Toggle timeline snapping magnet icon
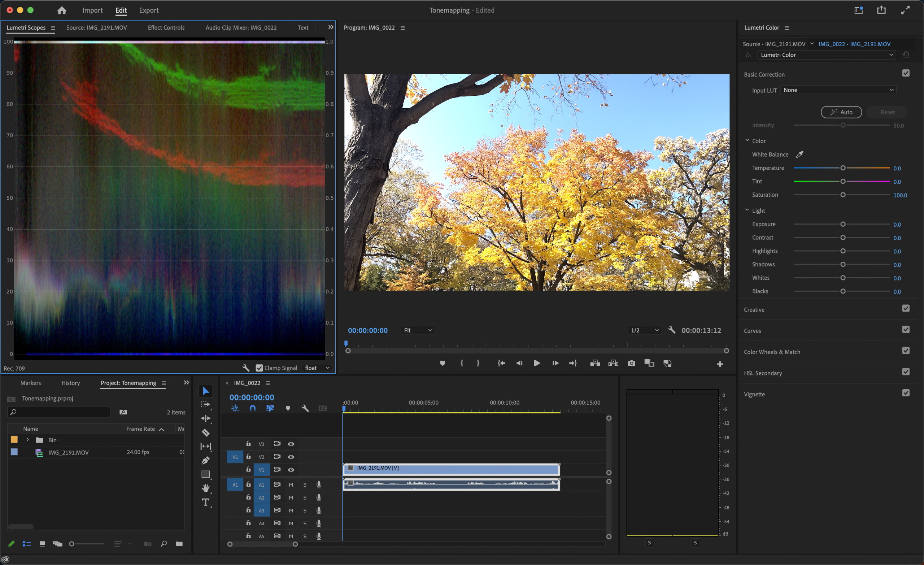Screen dimensions: 924x565 [252, 408]
